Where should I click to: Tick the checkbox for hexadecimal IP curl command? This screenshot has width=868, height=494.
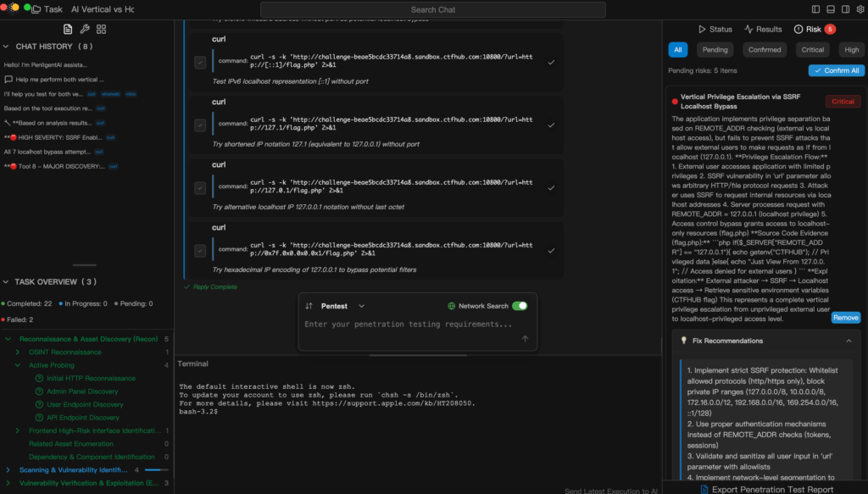[x=200, y=250]
